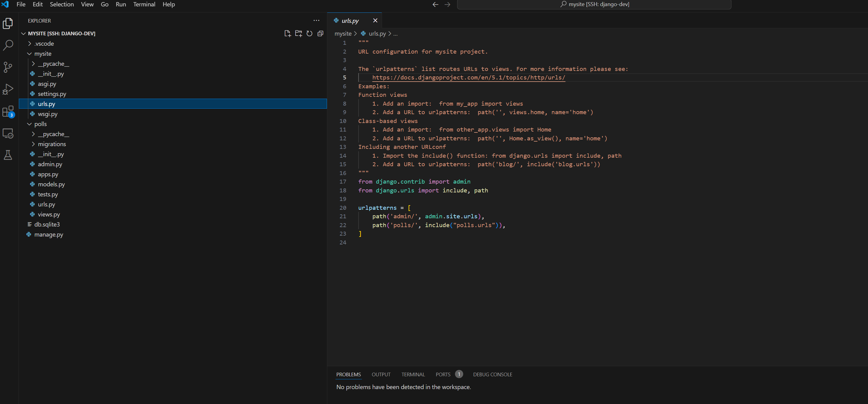
Task: Open manage.py file
Action: pos(173,234)
